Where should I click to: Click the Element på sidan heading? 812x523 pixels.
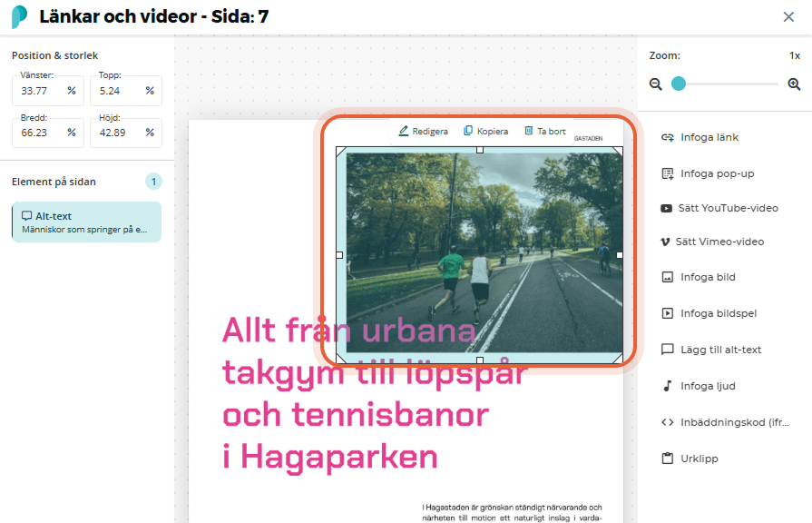(x=54, y=182)
